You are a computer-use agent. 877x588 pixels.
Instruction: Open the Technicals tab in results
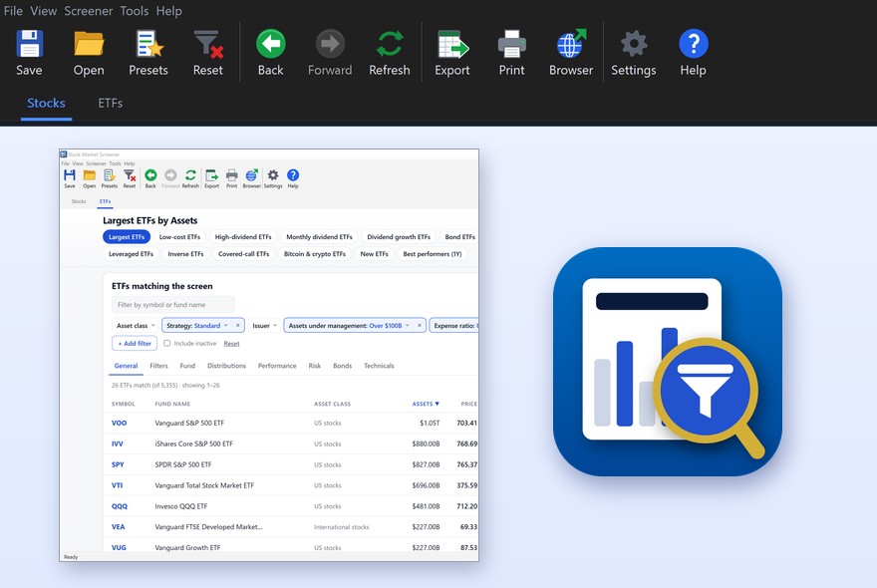[379, 366]
